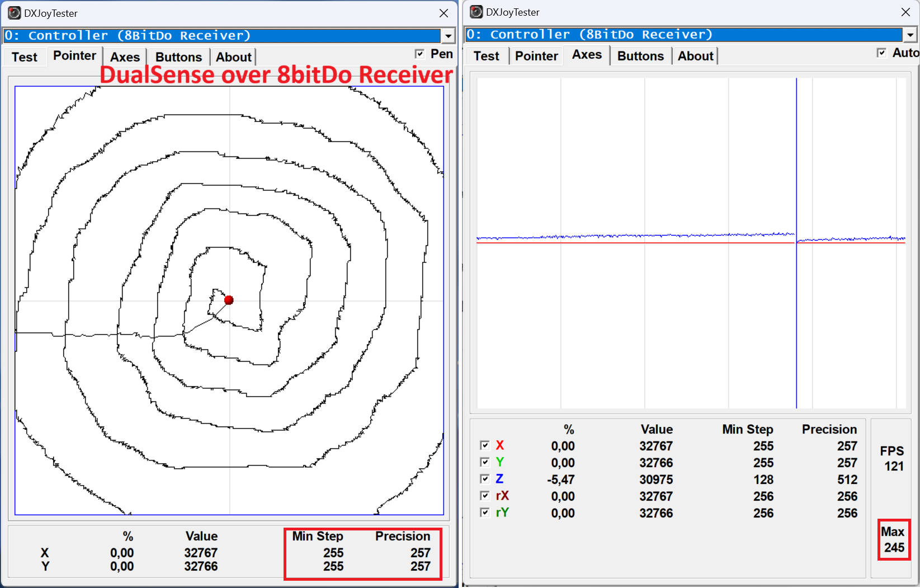Click the DXJoyTester app icon in right window

click(x=476, y=12)
